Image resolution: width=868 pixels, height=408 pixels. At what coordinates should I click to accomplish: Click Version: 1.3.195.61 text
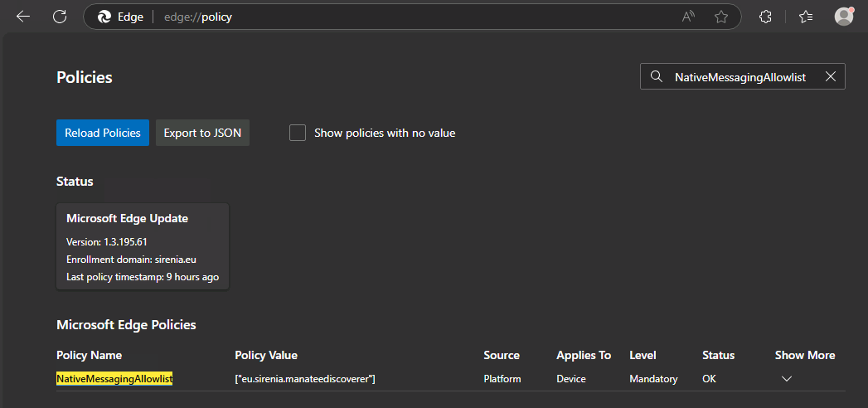[106, 242]
